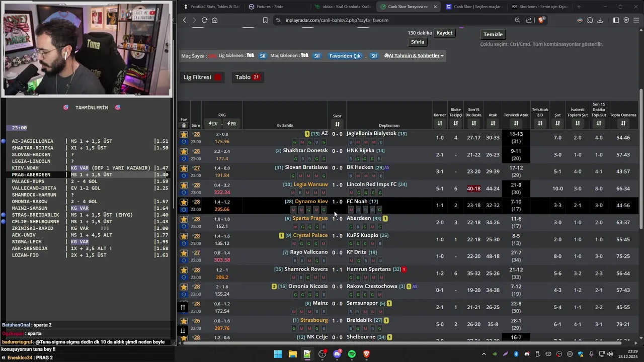
Task: Switch to Canlı Skor | Seçilen maçlar tab
Action: coord(473,7)
